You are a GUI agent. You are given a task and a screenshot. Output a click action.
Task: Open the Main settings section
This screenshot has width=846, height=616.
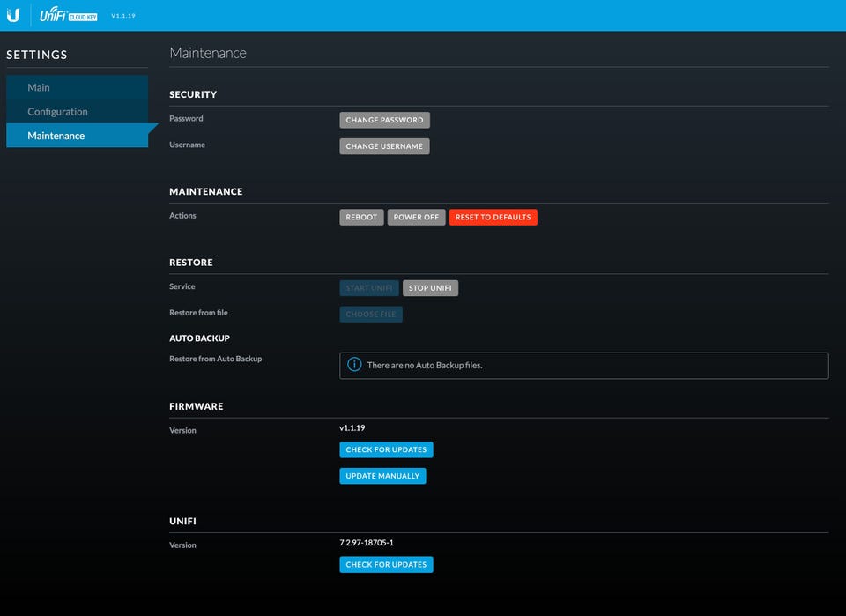(x=78, y=87)
